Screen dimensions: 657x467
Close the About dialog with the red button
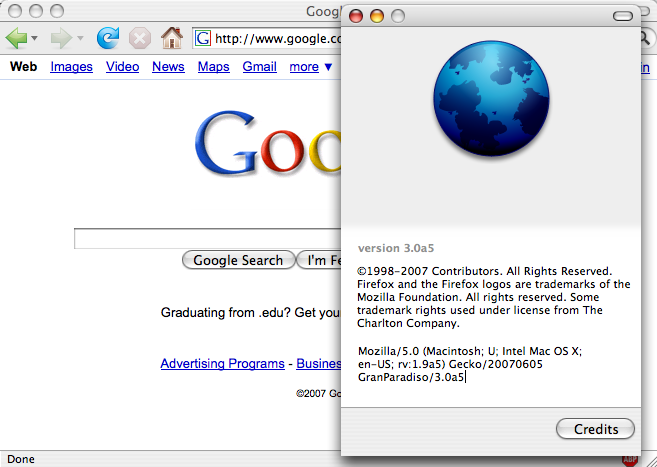(x=356, y=16)
